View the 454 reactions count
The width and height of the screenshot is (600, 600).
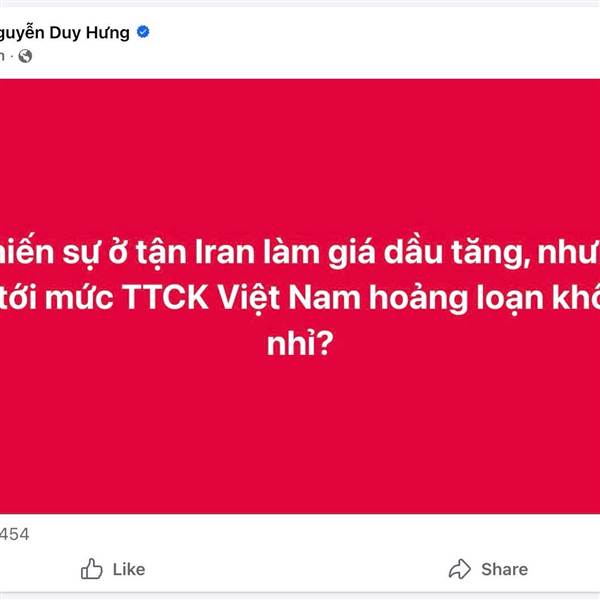(14, 534)
